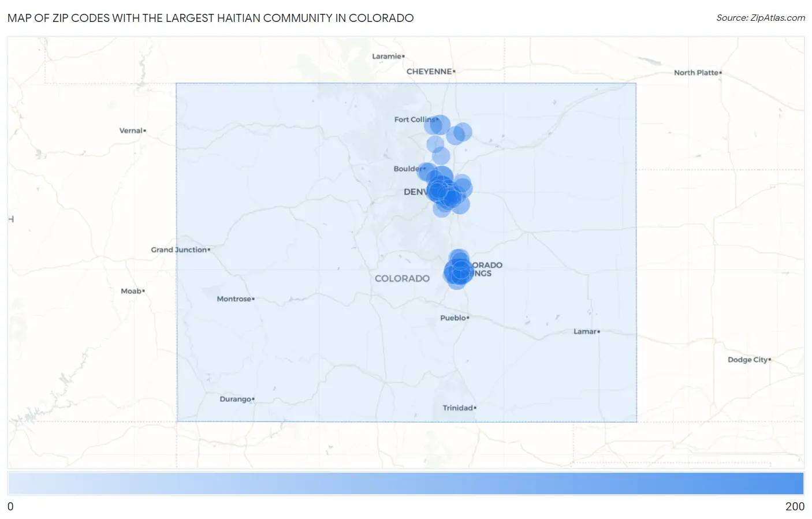Click the Montrose city label

click(235, 299)
